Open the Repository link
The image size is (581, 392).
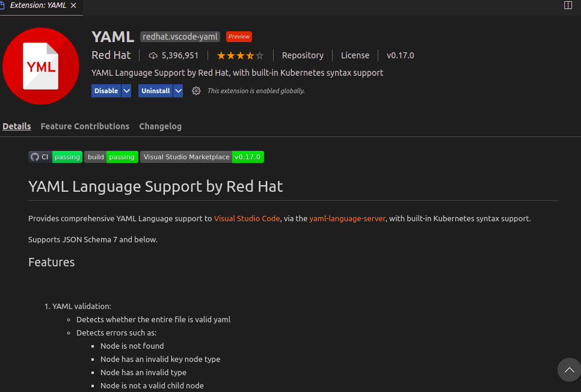(303, 55)
